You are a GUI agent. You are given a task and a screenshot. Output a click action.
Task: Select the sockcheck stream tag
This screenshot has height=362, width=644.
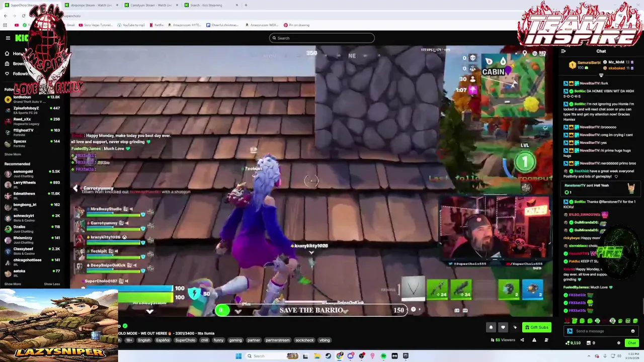[x=304, y=340]
